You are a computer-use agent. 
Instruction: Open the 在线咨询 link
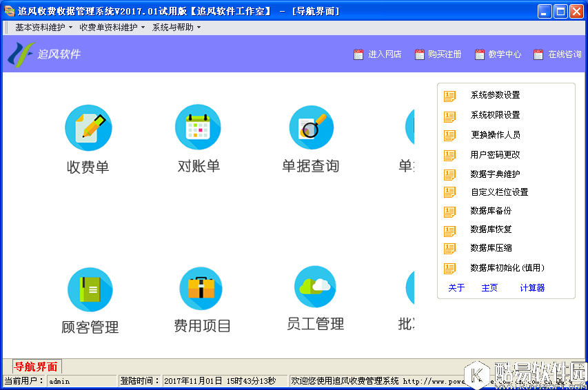point(565,54)
